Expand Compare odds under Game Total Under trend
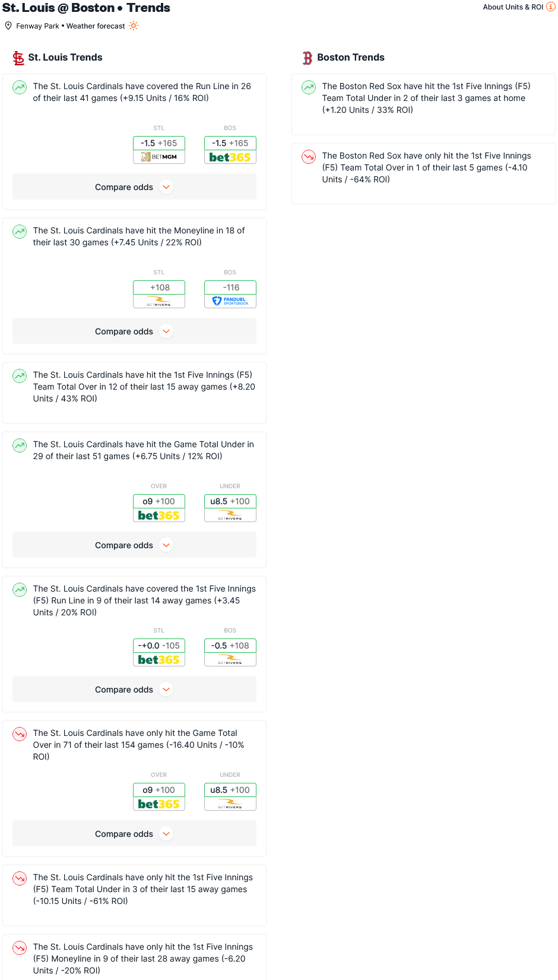This screenshot has height=980, width=558. pyautogui.click(x=134, y=545)
